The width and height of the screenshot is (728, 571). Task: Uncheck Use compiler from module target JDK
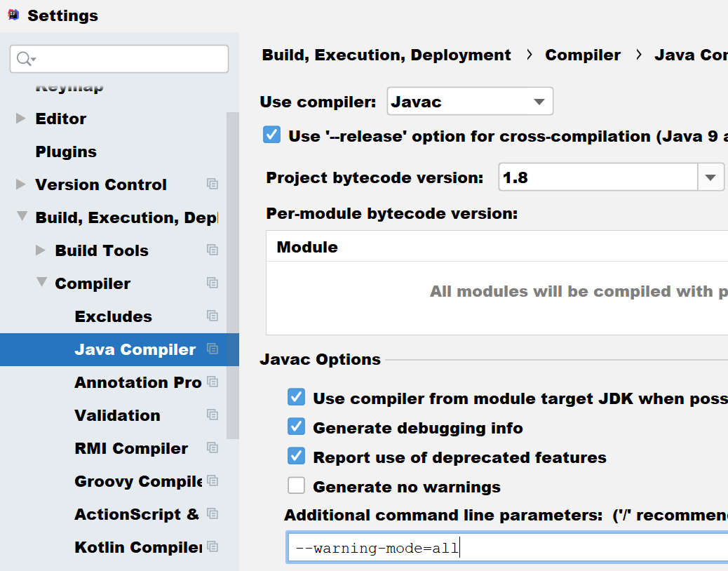pos(296,397)
